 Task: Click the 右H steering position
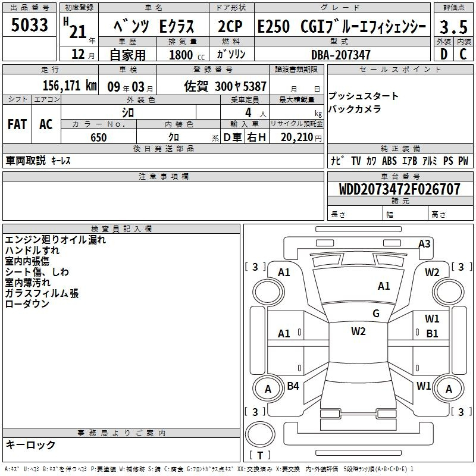point(256,137)
